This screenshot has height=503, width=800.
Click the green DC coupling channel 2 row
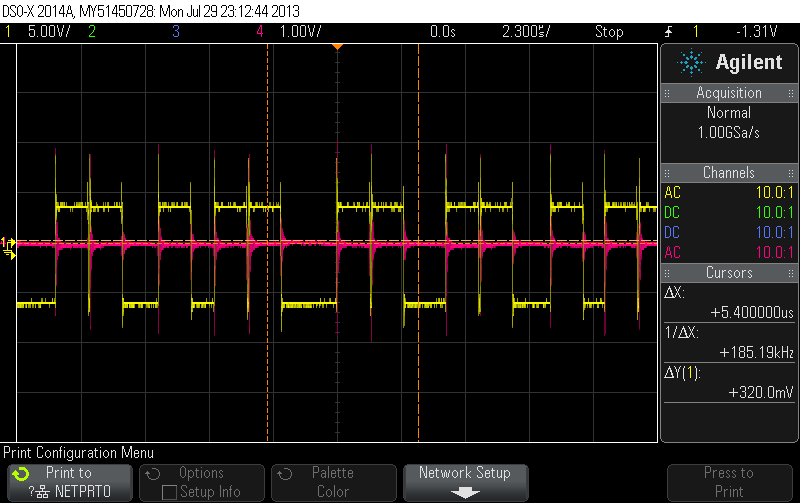coord(729,212)
